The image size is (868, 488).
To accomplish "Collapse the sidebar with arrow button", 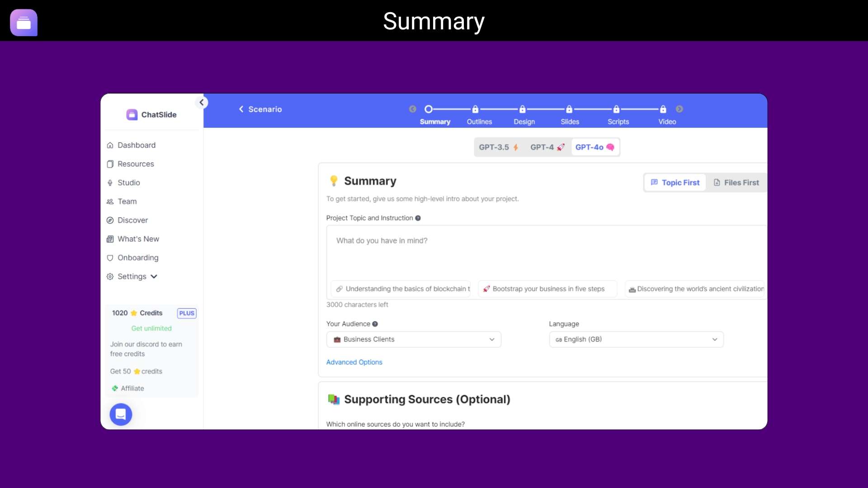I will [x=202, y=103].
